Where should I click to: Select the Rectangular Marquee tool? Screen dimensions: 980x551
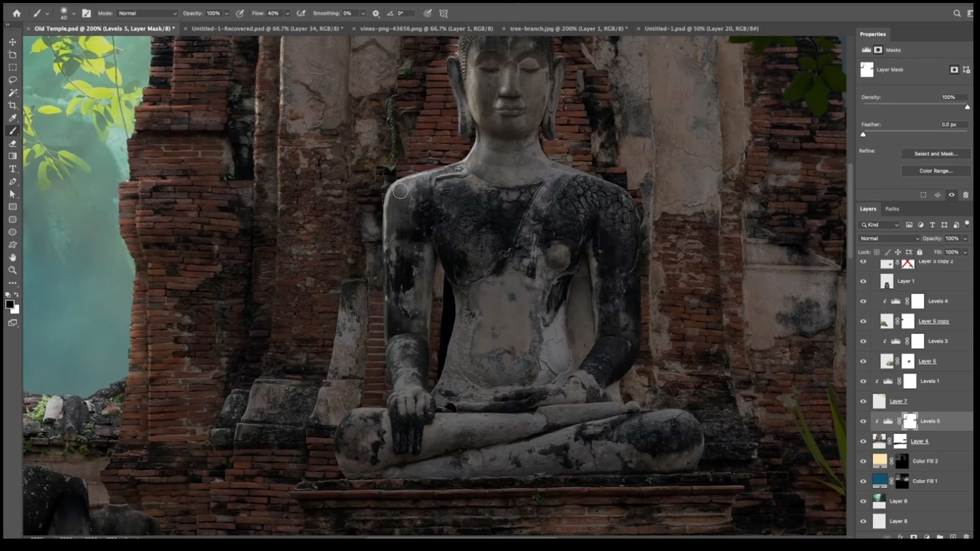pos(13,67)
